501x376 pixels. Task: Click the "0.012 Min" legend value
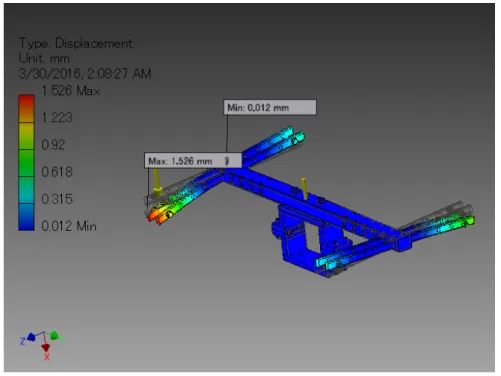click(x=69, y=226)
